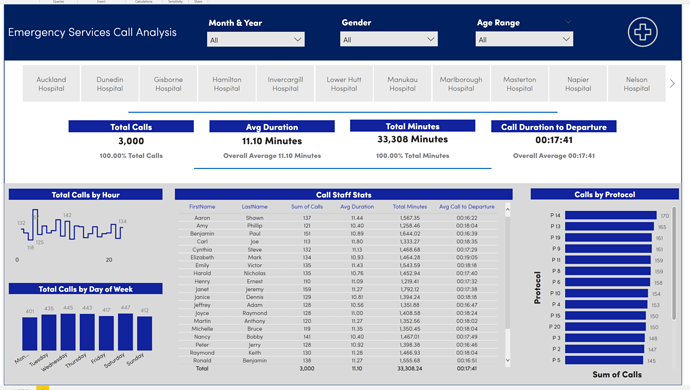The height and width of the screenshot is (390, 690).
Task: Show more hospitals with right chevron
Action: 672,84
